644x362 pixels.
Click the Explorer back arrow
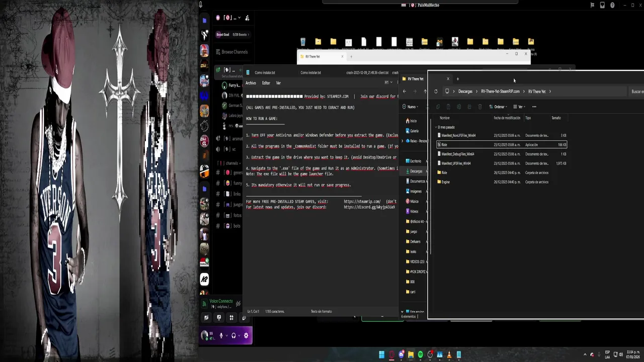(405, 92)
